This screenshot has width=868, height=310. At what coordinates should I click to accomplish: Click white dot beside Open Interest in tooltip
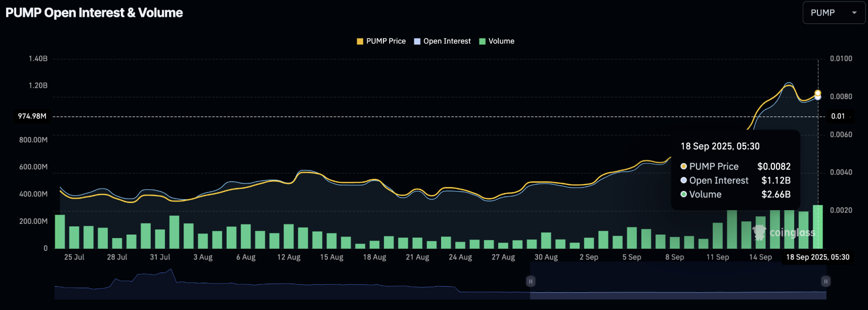684,180
